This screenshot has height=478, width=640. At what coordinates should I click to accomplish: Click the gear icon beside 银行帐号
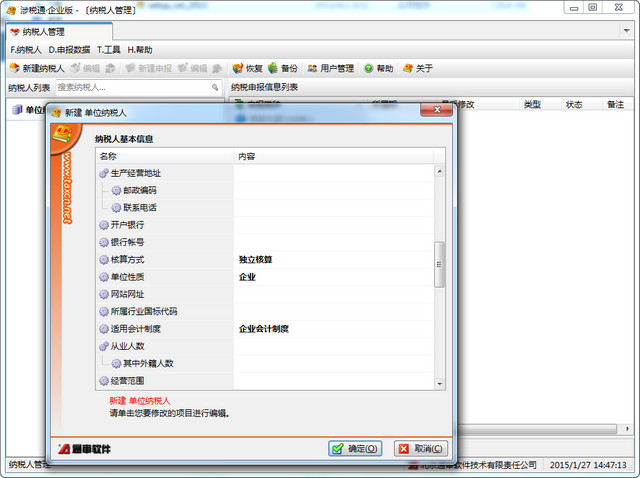tap(104, 242)
